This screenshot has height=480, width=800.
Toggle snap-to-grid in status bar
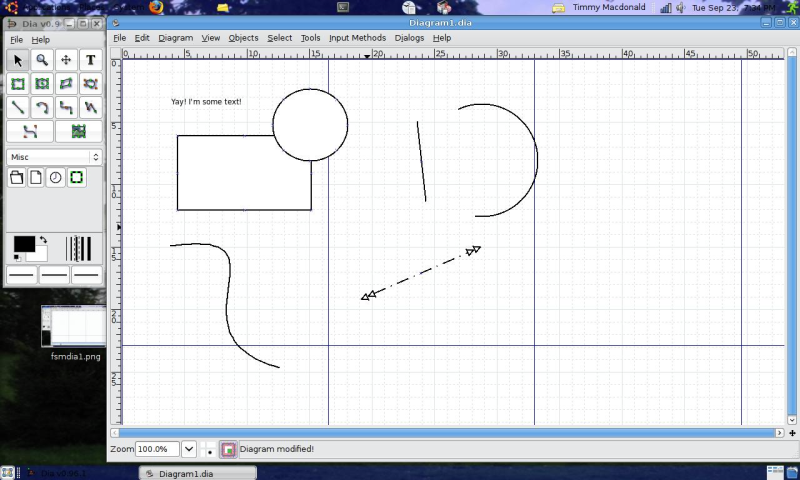click(209, 450)
